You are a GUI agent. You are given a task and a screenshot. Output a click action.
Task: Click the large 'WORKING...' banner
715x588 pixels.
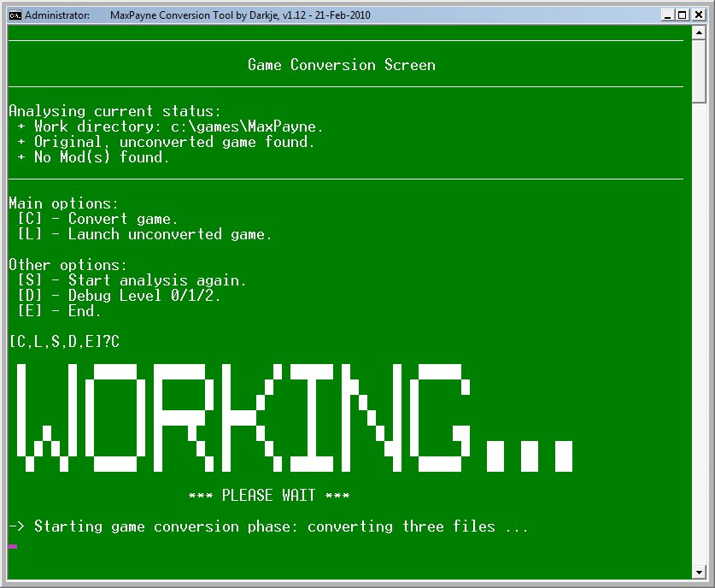coord(295,417)
